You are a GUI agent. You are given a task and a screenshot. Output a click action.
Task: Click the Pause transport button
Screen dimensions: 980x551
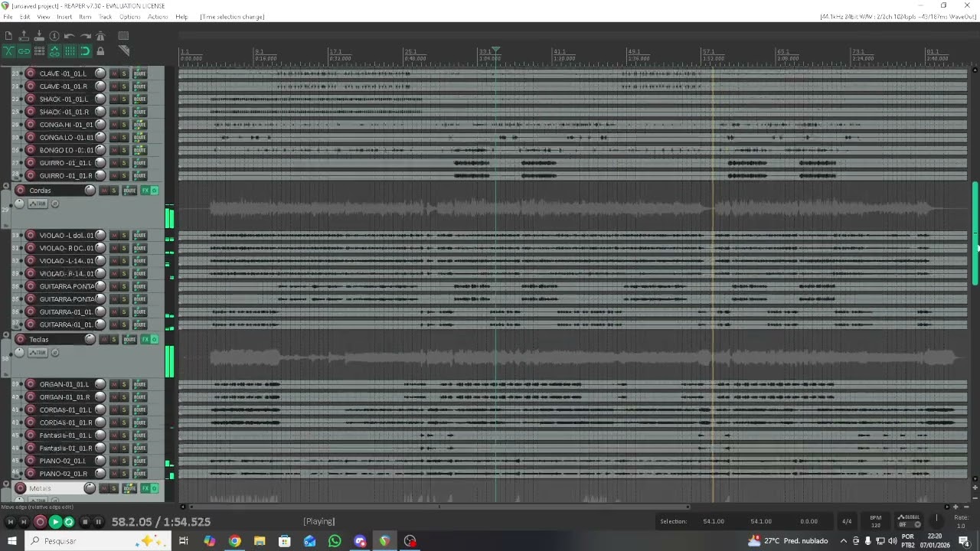[98, 522]
